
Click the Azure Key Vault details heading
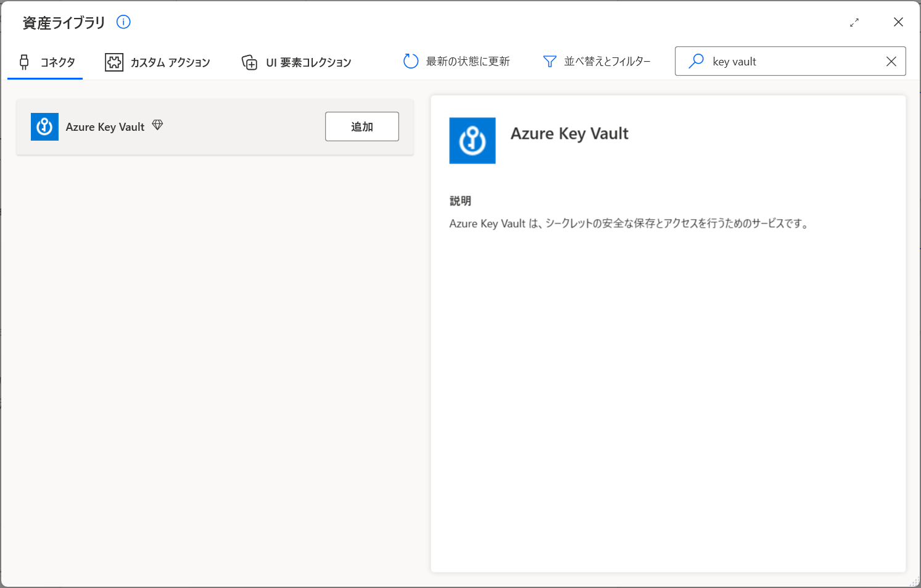coord(569,134)
